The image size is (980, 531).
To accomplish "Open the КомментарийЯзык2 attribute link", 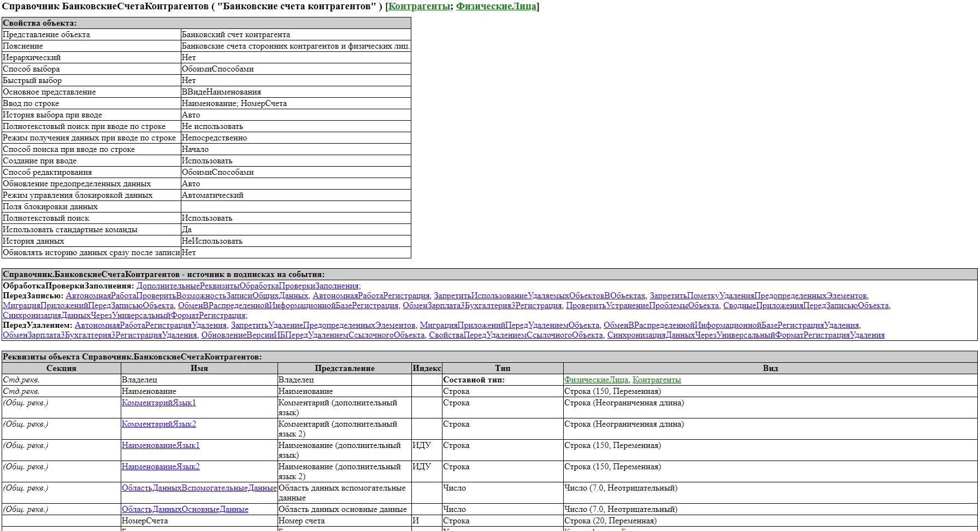I will pyautogui.click(x=159, y=424).
